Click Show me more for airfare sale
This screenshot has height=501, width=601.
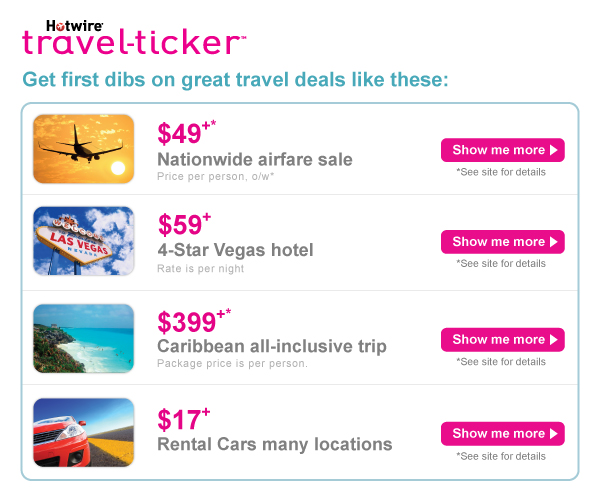(x=502, y=150)
